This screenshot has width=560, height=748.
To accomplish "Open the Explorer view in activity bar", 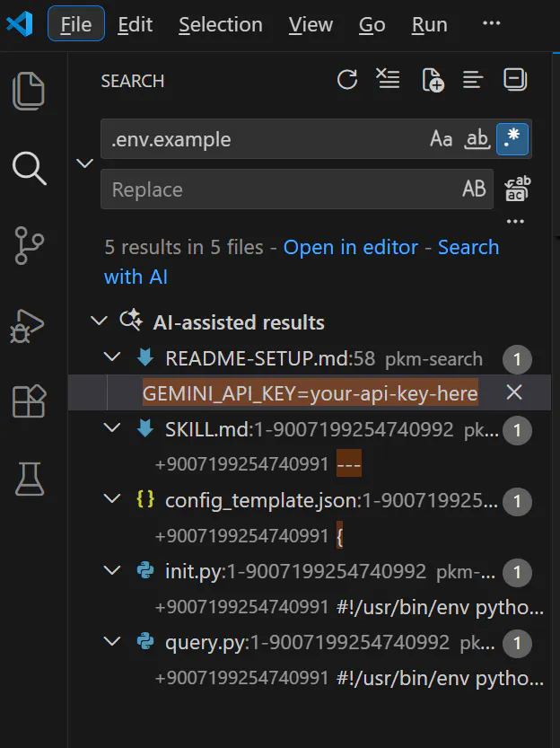I will point(29,91).
